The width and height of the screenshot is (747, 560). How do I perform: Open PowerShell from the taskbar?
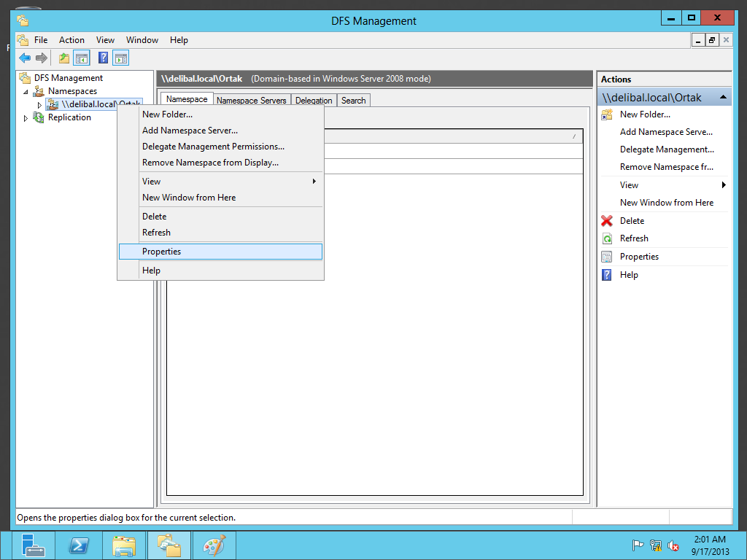79,545
